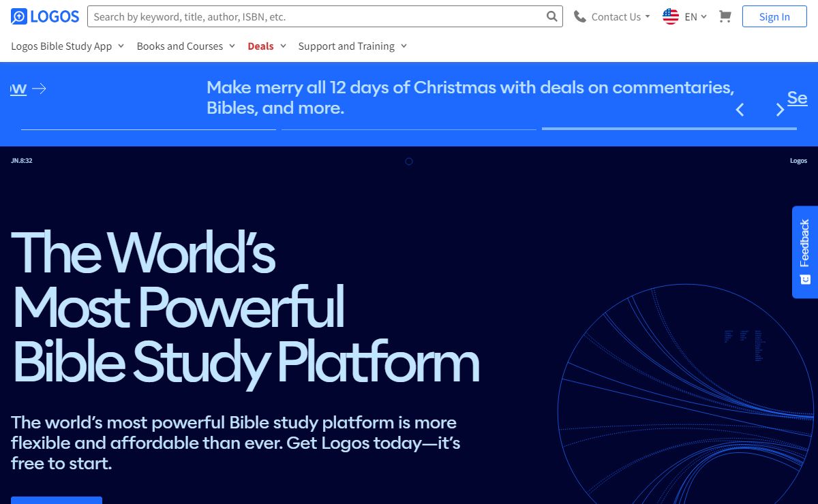This screenshot has height=504, width=818.
Task: Jump to first banner slide indicator
Action: (149, 129)
